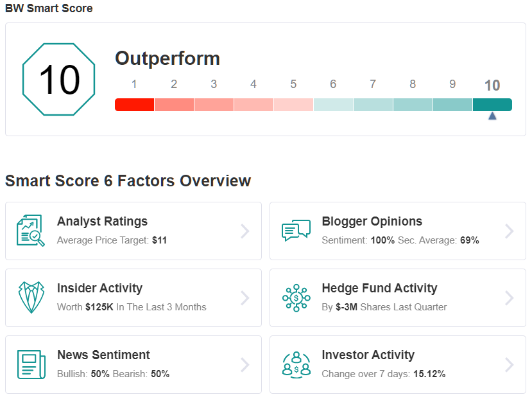The height and width of the screenshot is (399, 532).
Task: Open the Investor Activity chevron arrow
Action: (510, 365)
